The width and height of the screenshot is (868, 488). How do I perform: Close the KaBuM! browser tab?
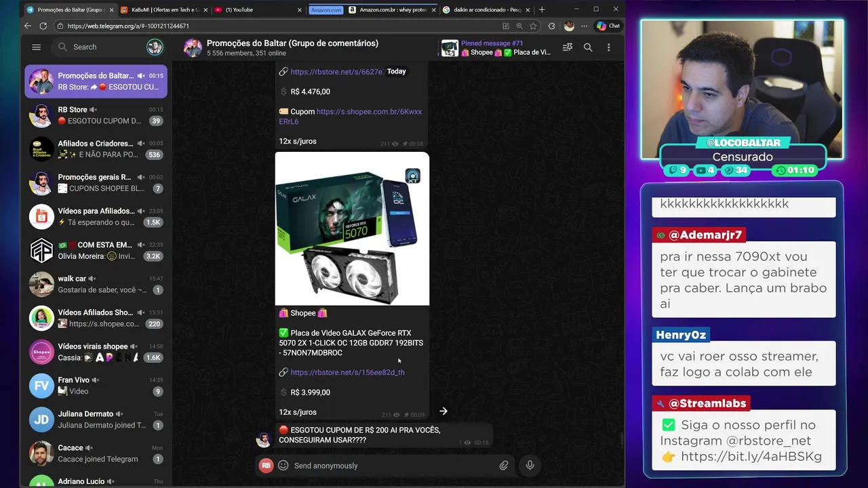(x=204, y=10)
